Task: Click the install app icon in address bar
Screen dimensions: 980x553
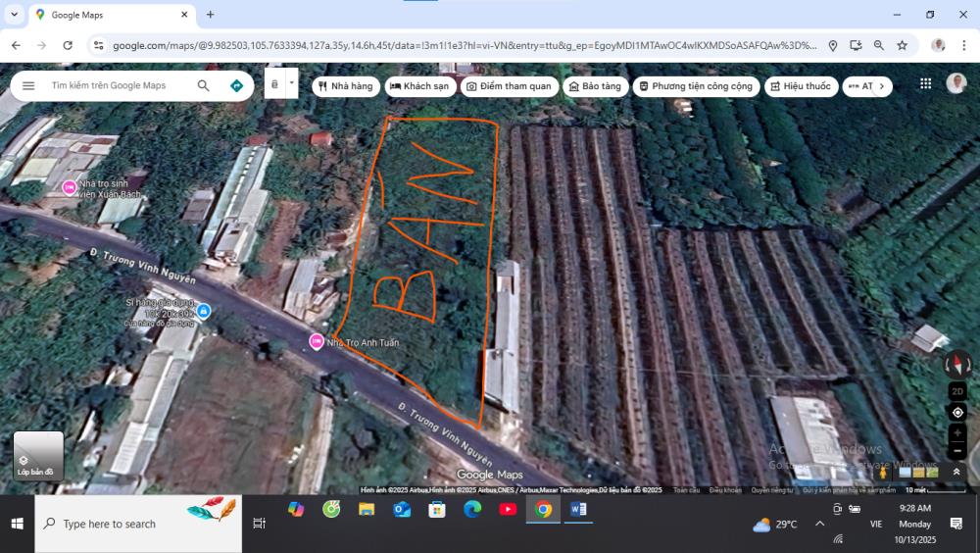Action: [856, 45]
